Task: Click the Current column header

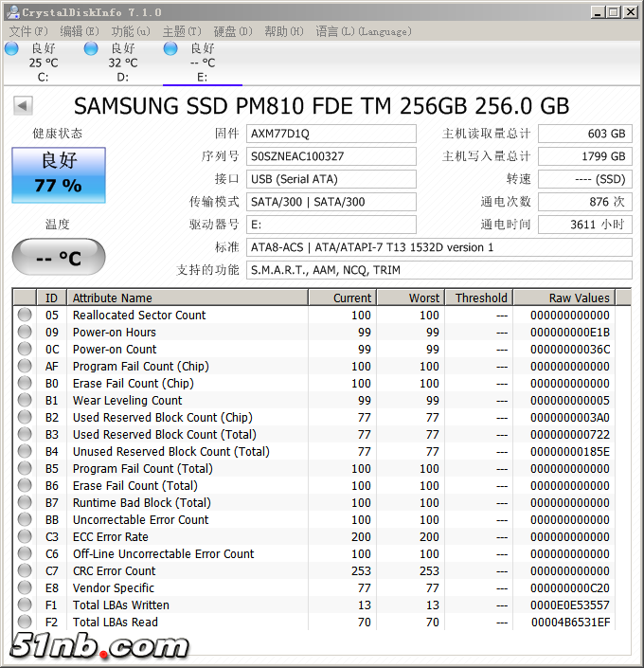Action: click(343, 298)
